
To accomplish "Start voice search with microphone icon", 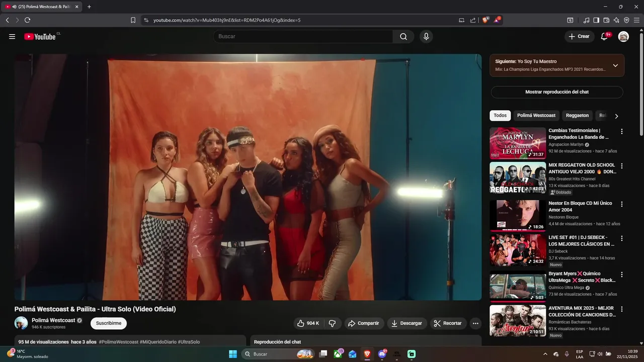I will 426,36.
